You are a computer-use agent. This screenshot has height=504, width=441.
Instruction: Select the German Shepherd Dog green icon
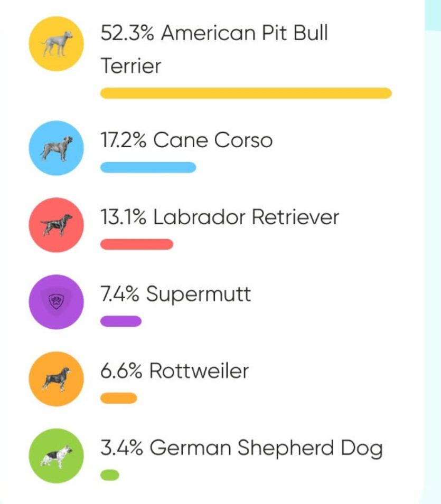[x=56, y=456]
